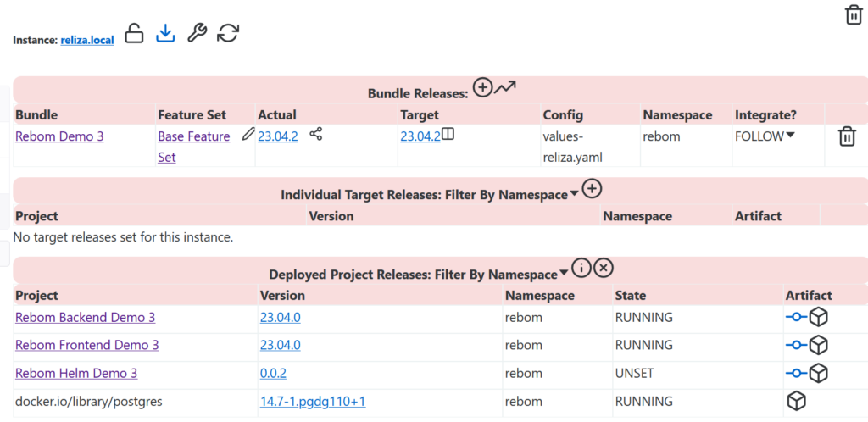Add a bundle release with plus icon
Viewport: 868px width, 422px height.
482,87
